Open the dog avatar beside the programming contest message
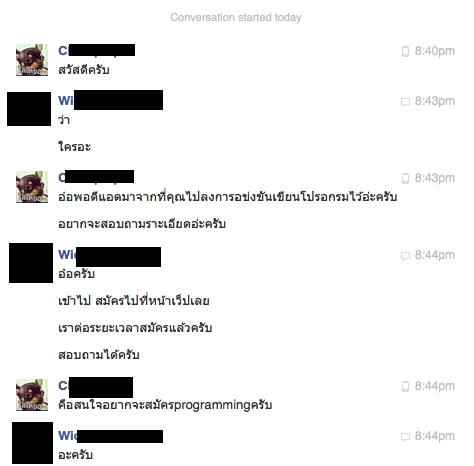The image size is (474, 466). [x=32, y=187]
